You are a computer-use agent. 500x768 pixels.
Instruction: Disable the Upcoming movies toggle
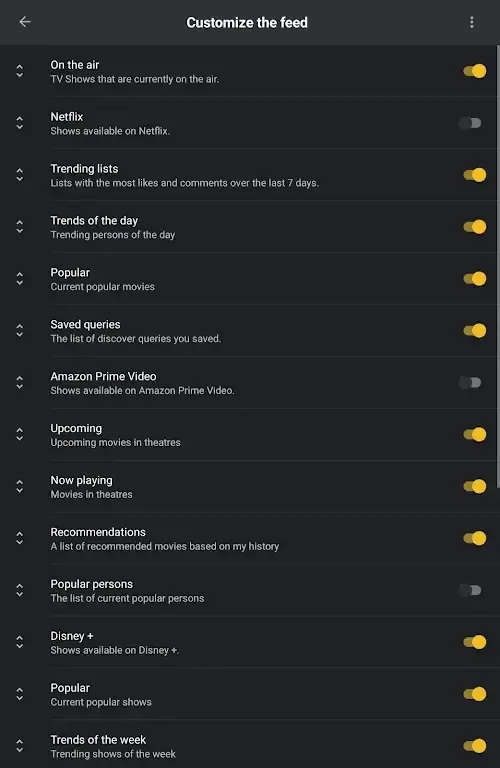(x=475, y=434)
